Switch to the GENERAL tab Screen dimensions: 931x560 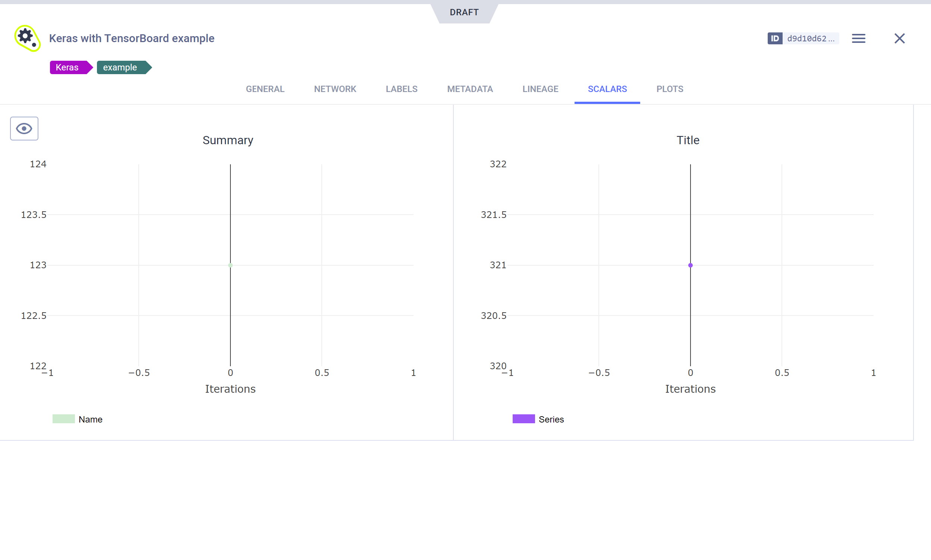[265, 89]
